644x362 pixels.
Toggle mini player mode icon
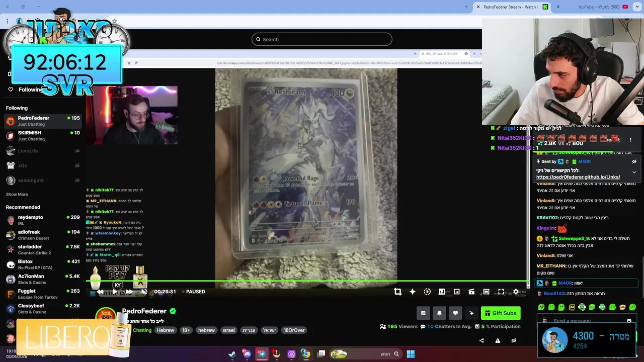coord(457,292)
